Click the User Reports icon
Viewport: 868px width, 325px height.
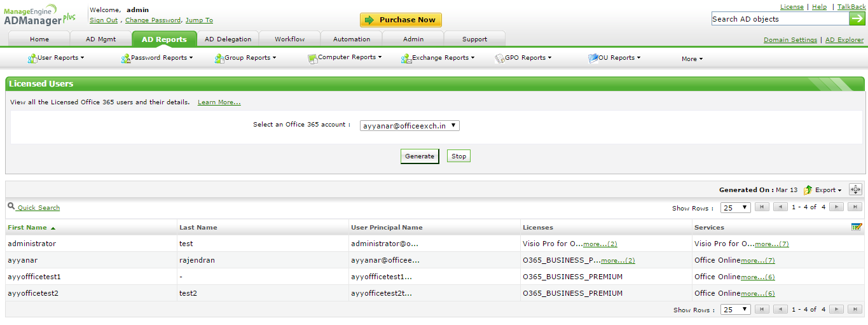coord(32,59)
